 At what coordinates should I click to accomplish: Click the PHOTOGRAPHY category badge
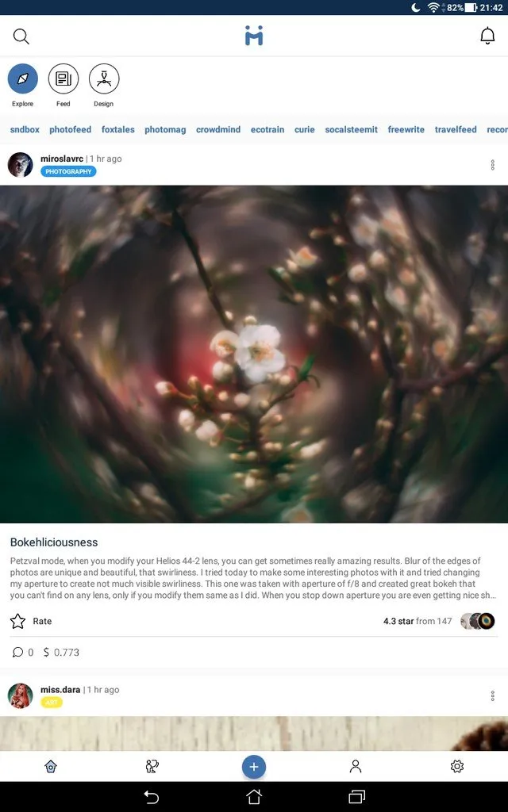(68, 171)
